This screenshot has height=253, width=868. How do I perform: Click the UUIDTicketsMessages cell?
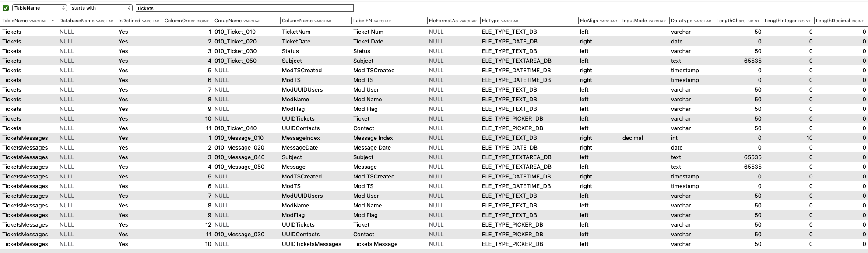pyautogui.click(x=311, y=244)
